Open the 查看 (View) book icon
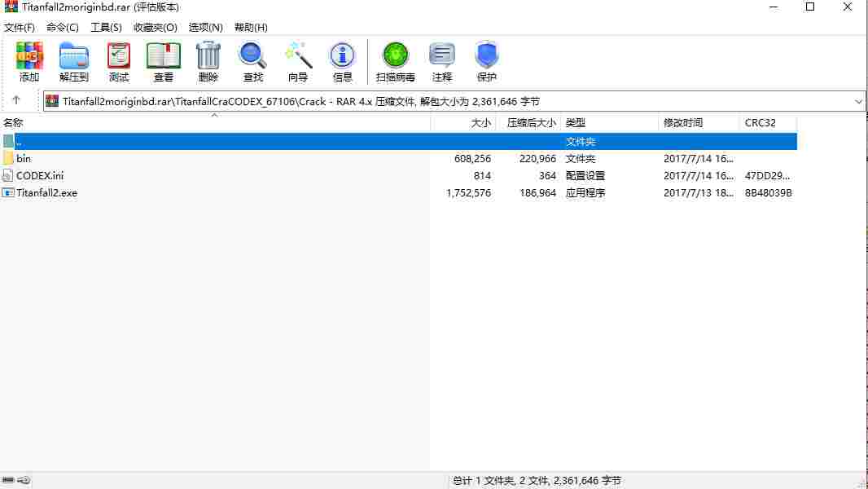This screenshot has height=489, width=868. pos(164,56)
